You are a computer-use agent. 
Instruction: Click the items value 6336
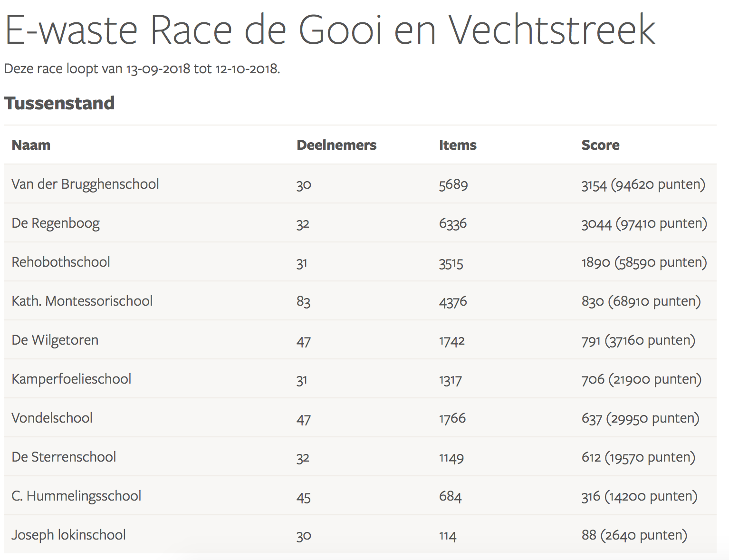(453, 223)
